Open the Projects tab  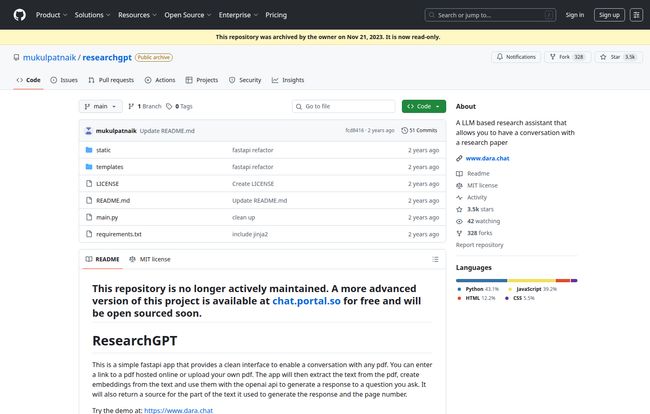[x=202, y=80]
